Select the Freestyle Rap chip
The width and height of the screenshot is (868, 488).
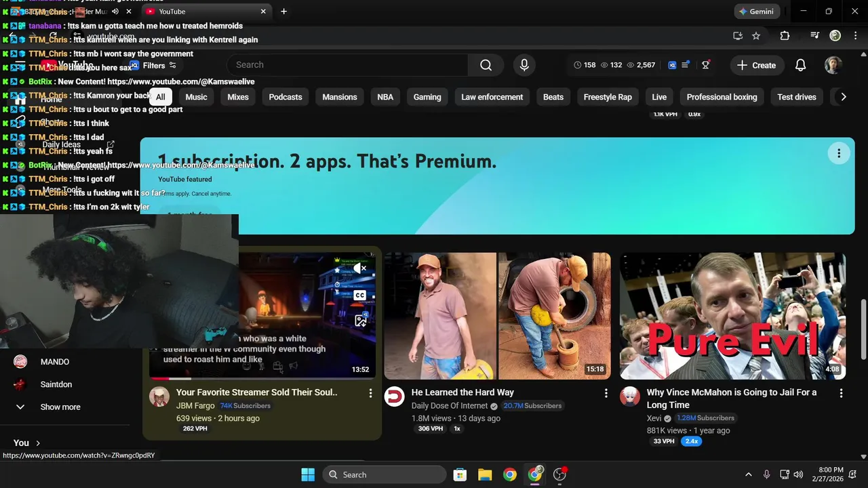608,97
